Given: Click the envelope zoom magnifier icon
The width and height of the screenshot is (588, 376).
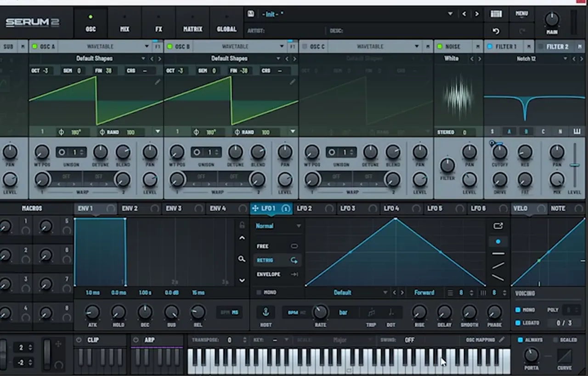Looking at the screenshot, I should click(x=242, y=259).
